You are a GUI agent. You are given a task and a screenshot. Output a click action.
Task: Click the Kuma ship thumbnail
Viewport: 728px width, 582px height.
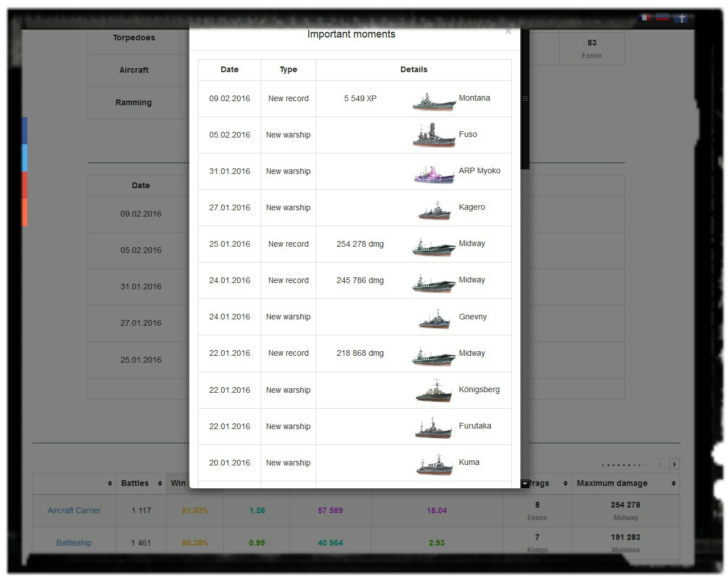(x=435, y=465)
